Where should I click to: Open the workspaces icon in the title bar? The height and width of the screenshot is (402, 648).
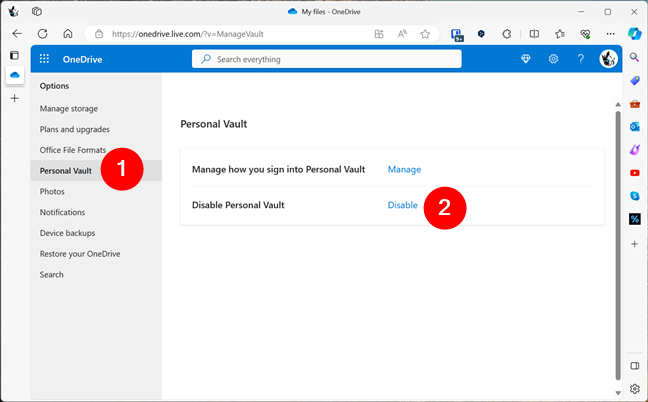(37, 12)
